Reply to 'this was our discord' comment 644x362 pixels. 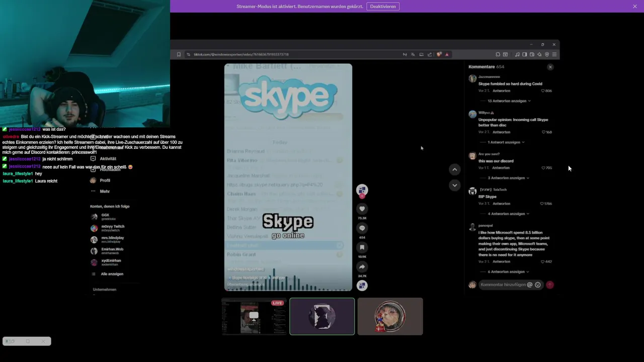pyautogui.click(x=501, y=168)
